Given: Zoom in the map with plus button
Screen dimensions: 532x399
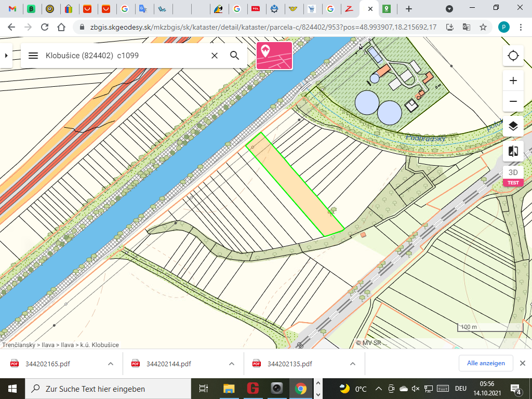Looking at the screenshot, I should pos(513,81).
